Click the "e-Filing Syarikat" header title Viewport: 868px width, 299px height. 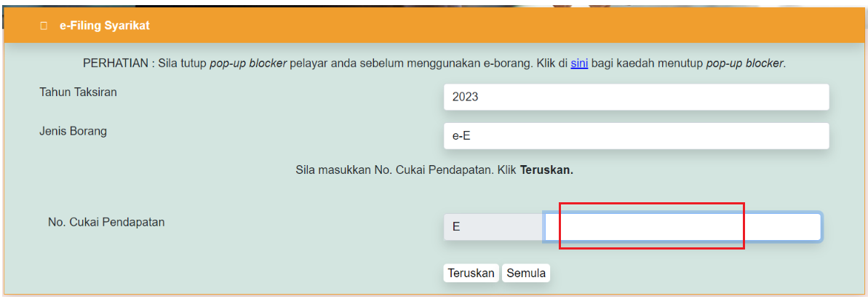[105, 25]
